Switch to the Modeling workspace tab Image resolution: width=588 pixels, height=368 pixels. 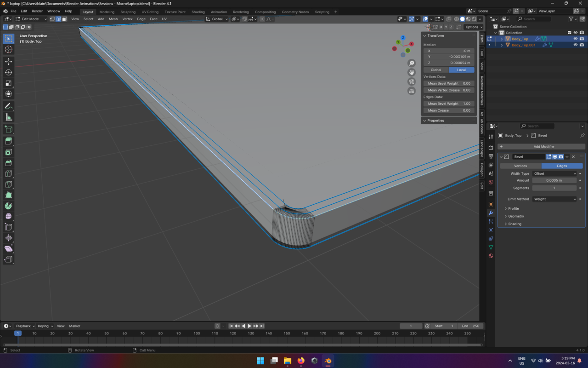pyautogui.click(x=107, y=12)
